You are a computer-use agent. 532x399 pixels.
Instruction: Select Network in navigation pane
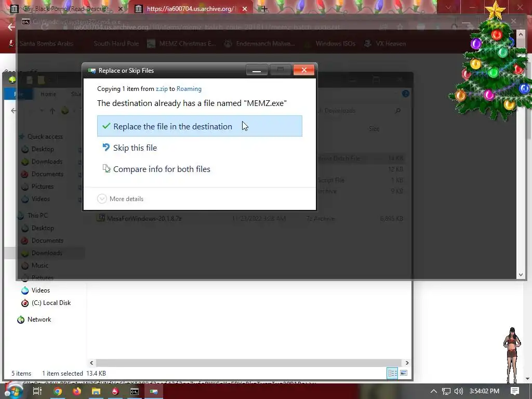(34, 320)
